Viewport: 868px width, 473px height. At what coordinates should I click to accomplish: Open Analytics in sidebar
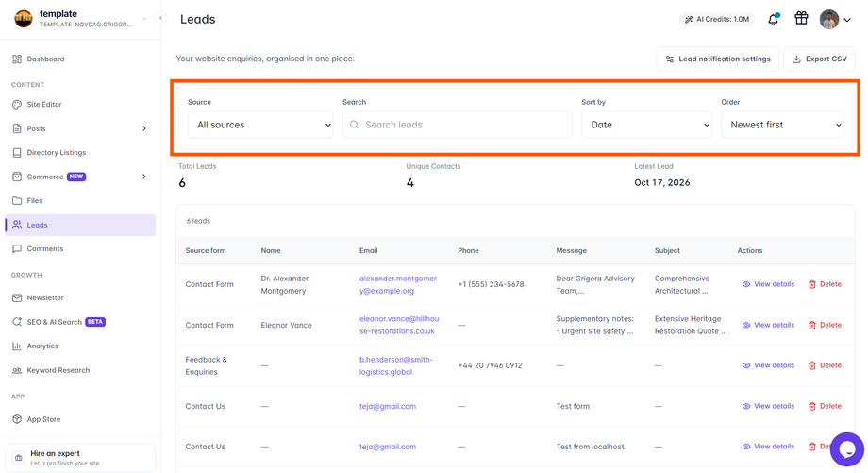pos(80,346)
